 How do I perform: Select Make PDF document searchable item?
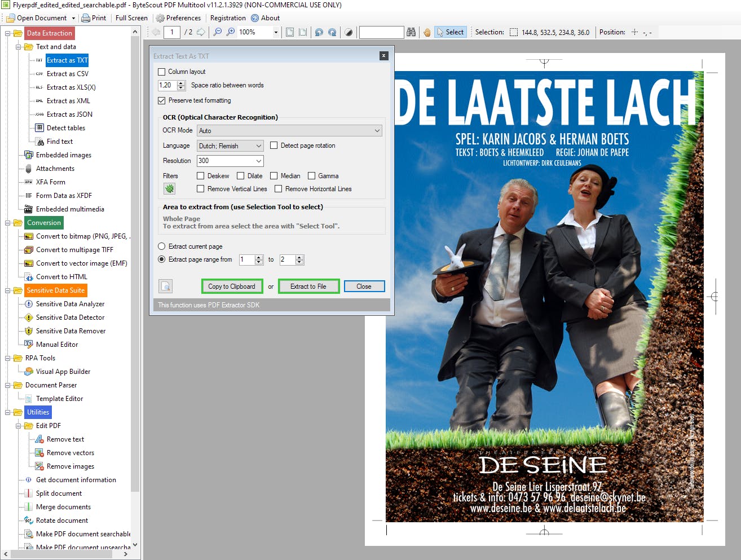[x=83, y=534]
